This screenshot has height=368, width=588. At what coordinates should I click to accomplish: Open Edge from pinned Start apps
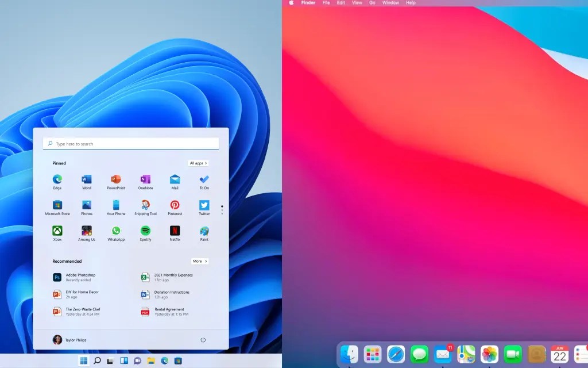click(x=57, y=182)
